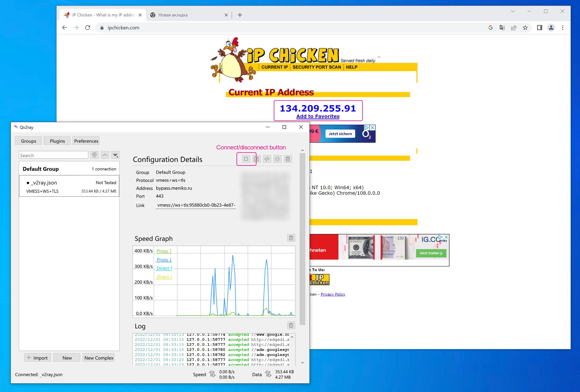Open the Add to Favorites link on IP Chicken

click(x=318, y=116)
